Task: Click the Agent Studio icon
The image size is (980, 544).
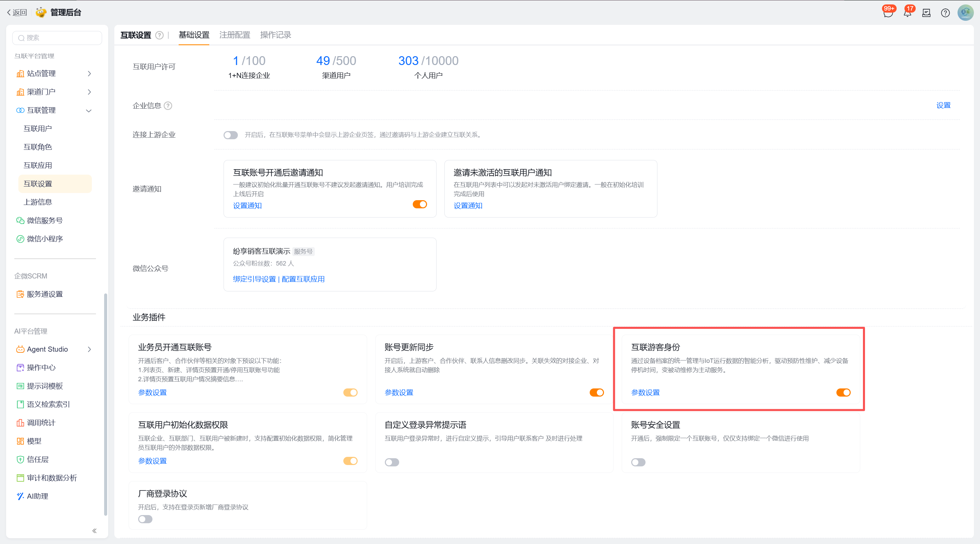Action: click(20, 349)
